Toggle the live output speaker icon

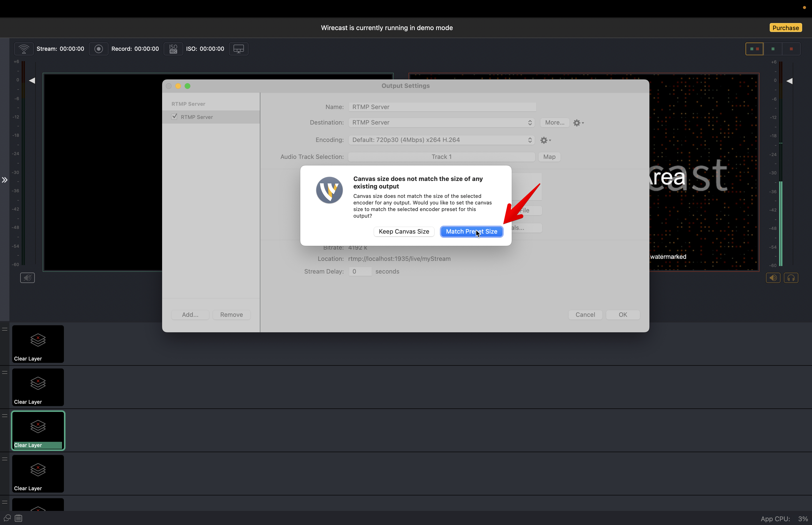click(773, 278)
